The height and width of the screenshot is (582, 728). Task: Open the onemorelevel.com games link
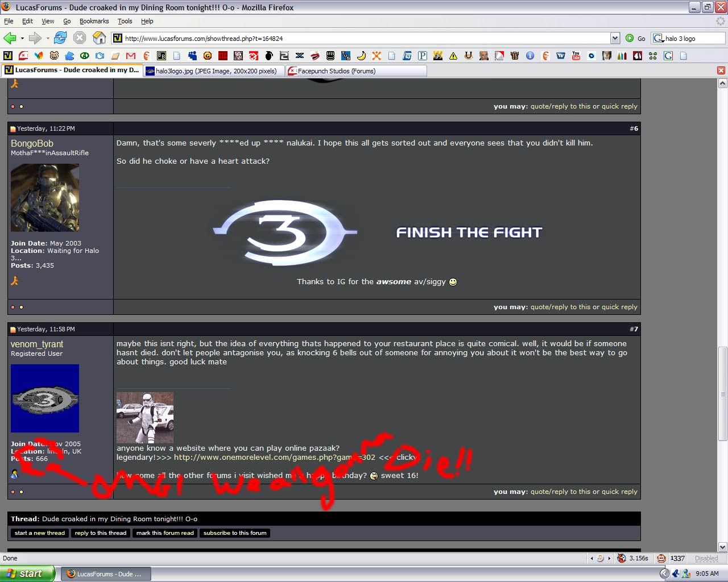tap(275, 457)
